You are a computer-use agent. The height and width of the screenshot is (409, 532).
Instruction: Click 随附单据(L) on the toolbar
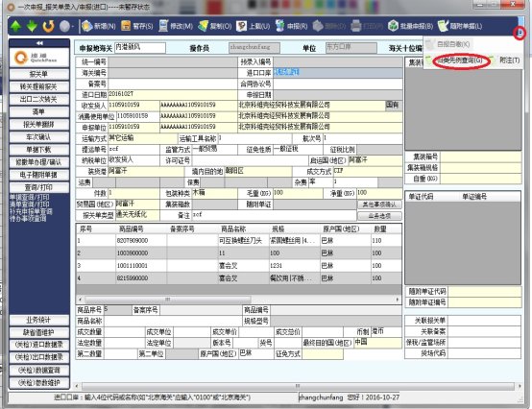[x=460, y=26]
